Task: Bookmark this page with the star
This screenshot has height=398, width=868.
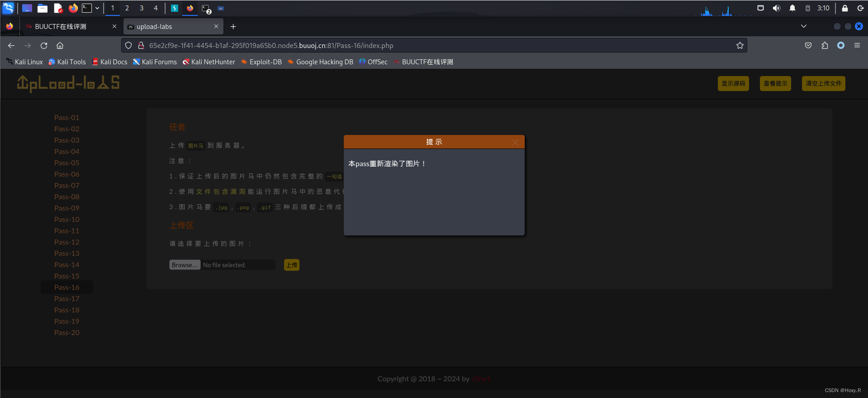Action: pyautogui.click(x=740, y=45)
